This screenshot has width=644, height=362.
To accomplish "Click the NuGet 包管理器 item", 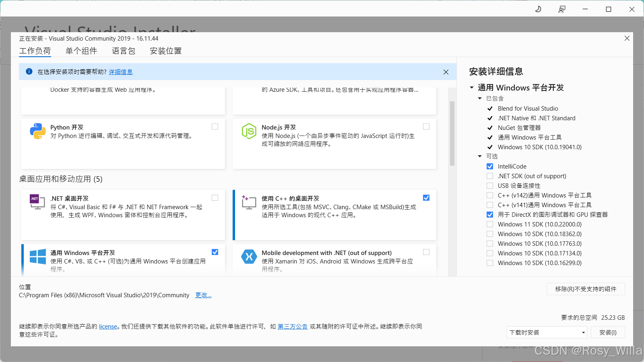I will click(x=519, y=128).
